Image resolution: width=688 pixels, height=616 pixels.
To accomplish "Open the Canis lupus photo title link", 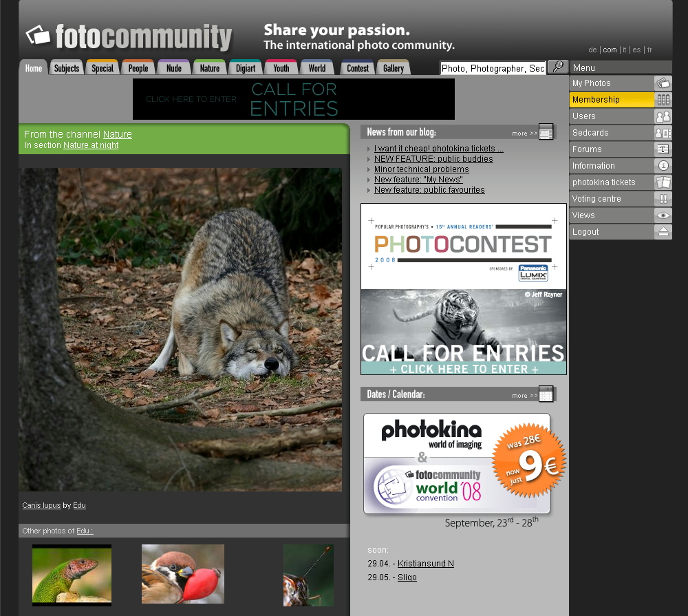I will click(41, 505).
